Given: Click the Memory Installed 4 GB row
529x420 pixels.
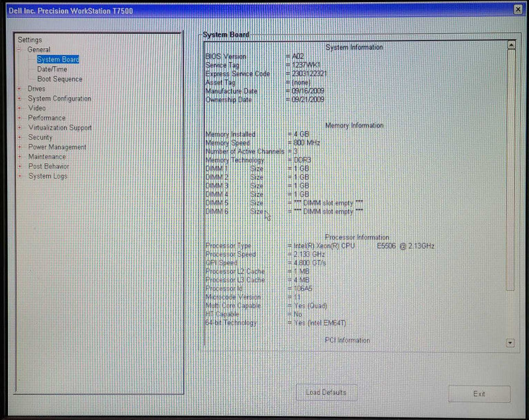Looking at the screenshot, I should (x=257, y=134).
